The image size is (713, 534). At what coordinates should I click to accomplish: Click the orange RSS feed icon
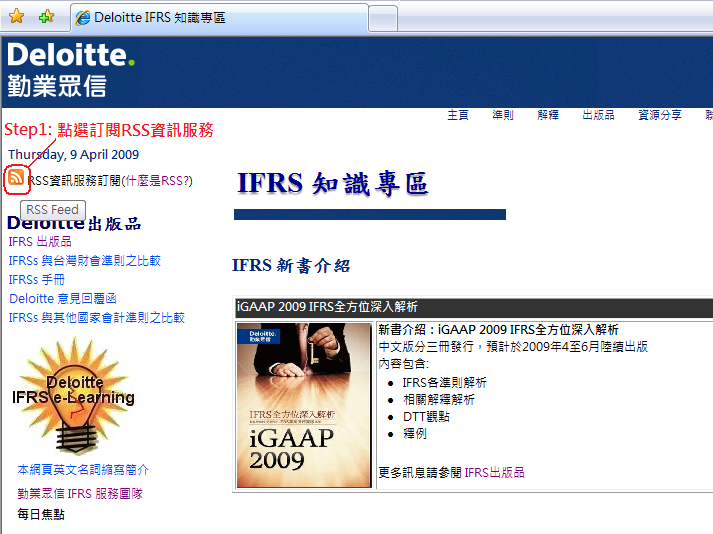pyautogui.click(x=16, y=177)
